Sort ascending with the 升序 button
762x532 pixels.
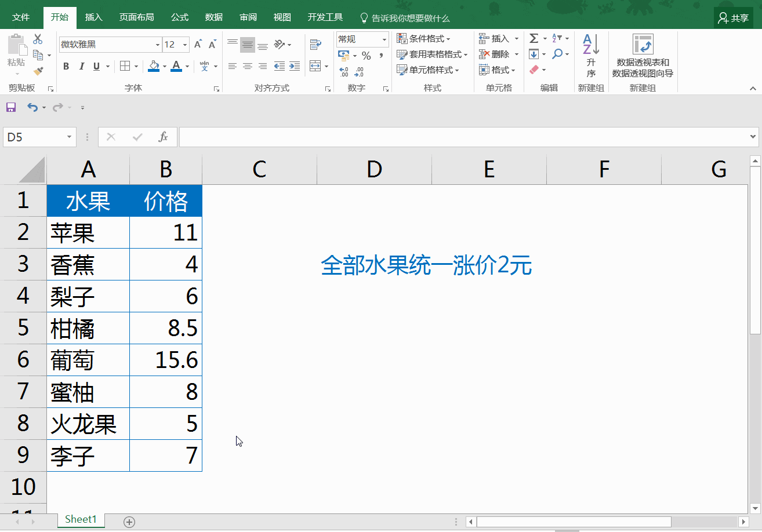pyautogui.click(x=591, y=56)
